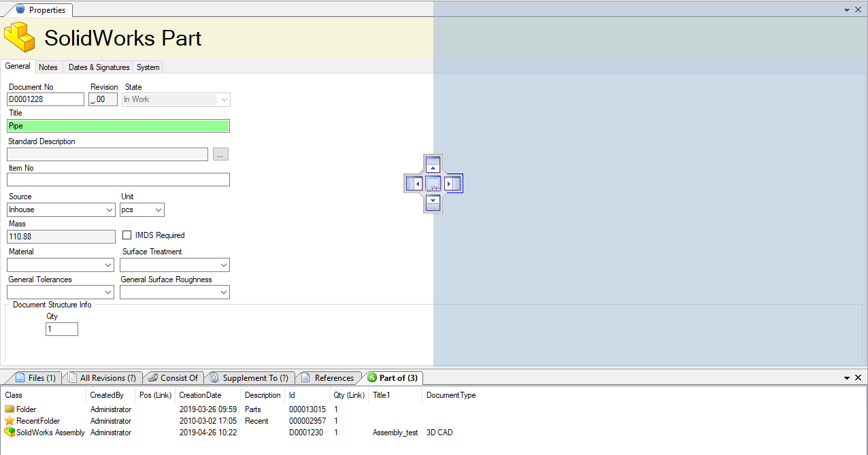This screenshot has width=868, height=455.
Task: Click the Qty input field
Action: (62, 329)
